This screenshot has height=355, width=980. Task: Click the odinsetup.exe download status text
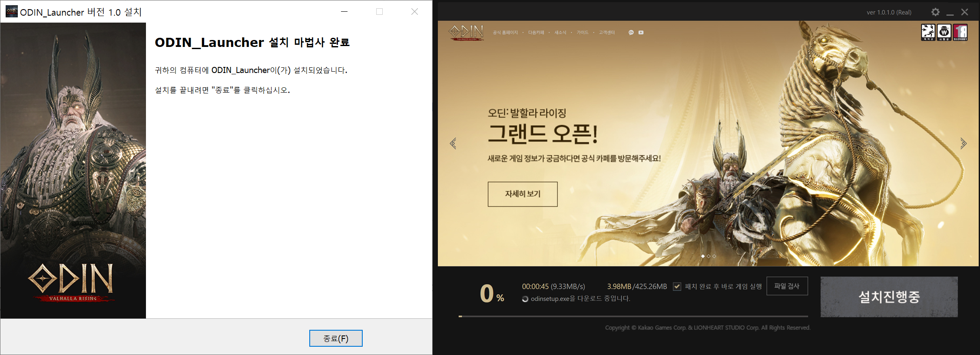(x=580, y=299)
